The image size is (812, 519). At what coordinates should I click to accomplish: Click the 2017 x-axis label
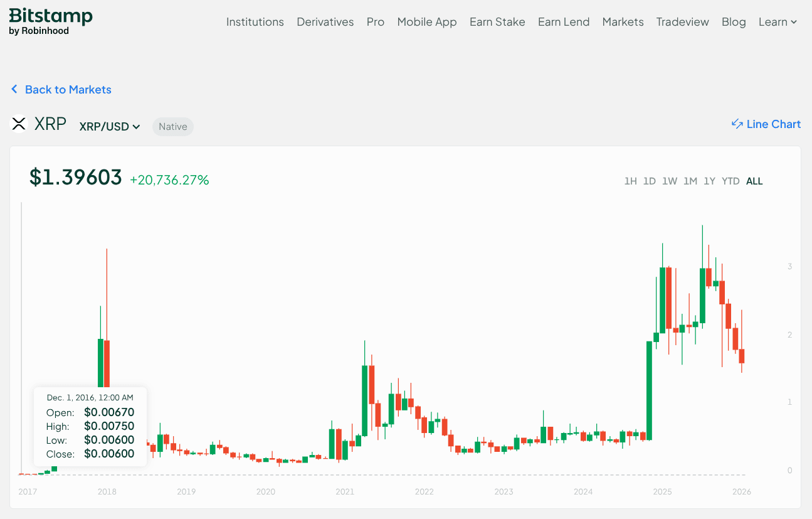click(x=28, y=491)
